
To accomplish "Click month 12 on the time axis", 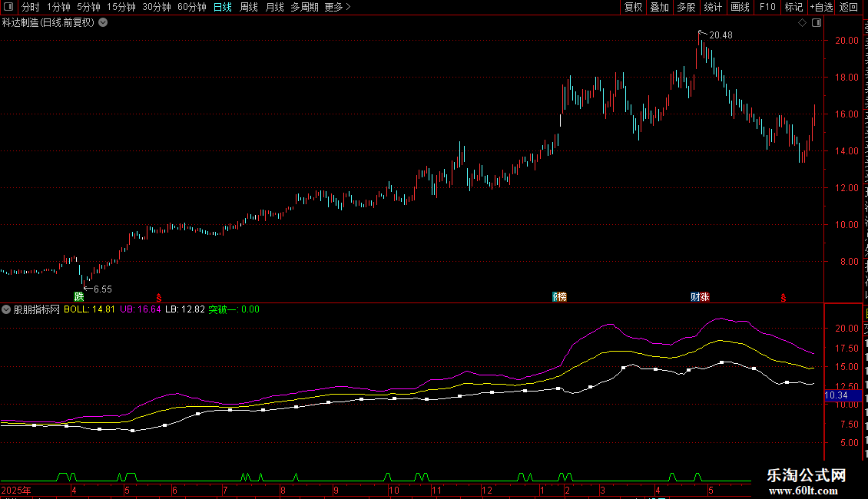I will click(486, 490).
